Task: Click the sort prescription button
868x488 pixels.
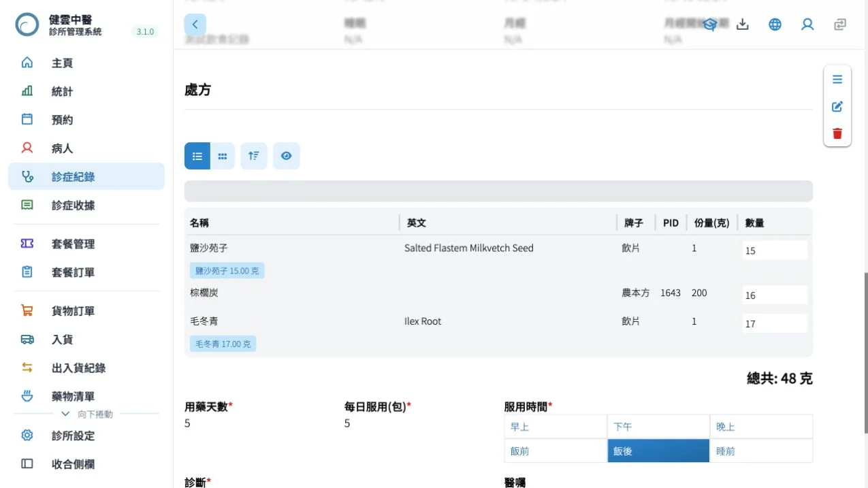Action: [x=254, y=156]
